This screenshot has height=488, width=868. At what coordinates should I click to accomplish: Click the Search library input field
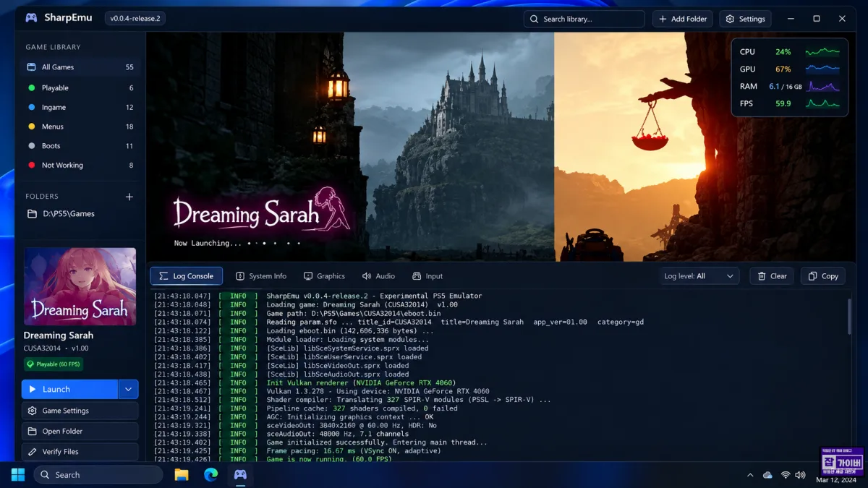(x=584, y=19)
